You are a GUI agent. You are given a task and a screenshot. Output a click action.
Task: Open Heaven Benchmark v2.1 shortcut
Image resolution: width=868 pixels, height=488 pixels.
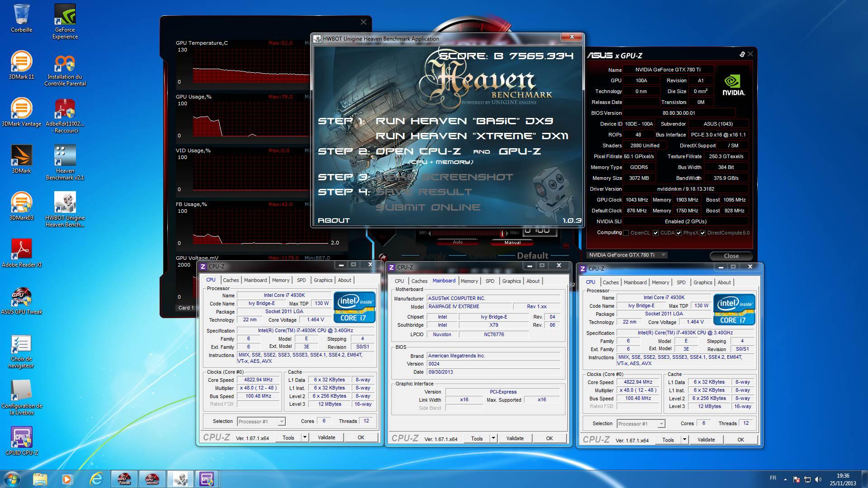65,163
